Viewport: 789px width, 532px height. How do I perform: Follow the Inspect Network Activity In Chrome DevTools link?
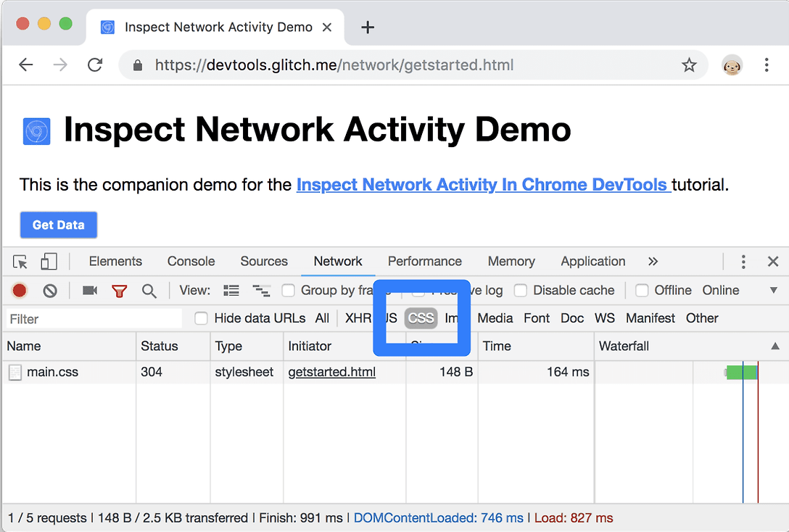(483, 185)
